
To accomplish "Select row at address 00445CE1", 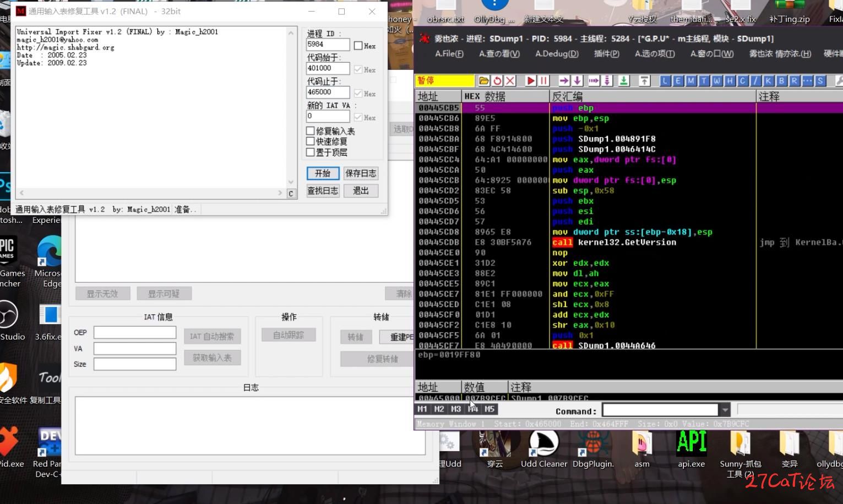I will tap(628, 263).
